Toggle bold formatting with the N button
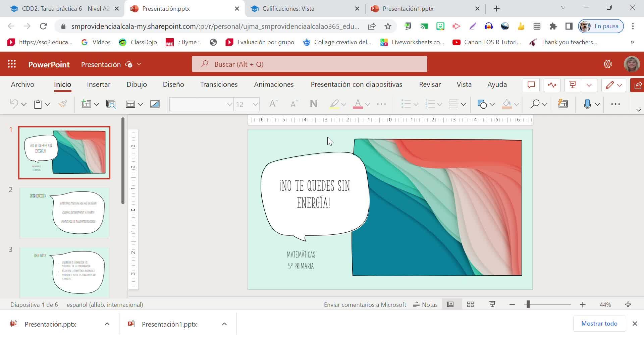644x338 pixels. pyautogui.click(x=313, y=104)
